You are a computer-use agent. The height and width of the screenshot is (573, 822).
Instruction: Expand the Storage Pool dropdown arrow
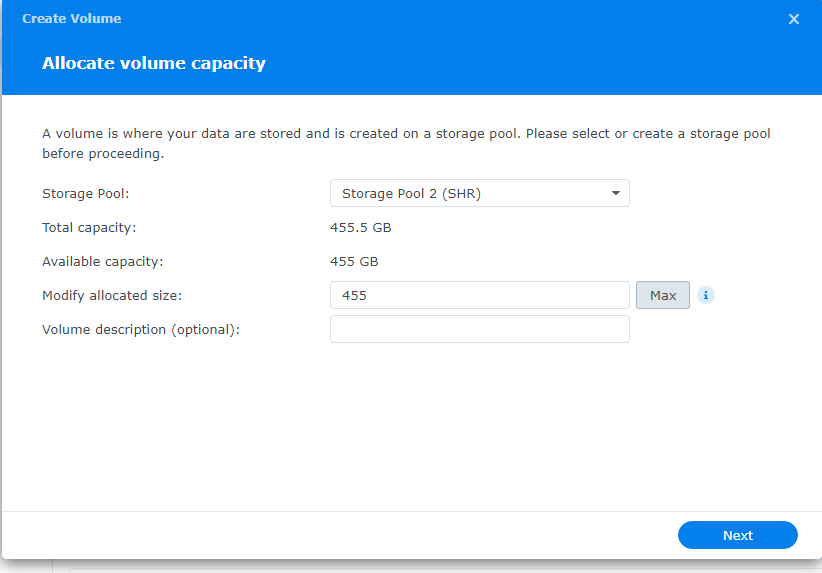tap(615, 193)
